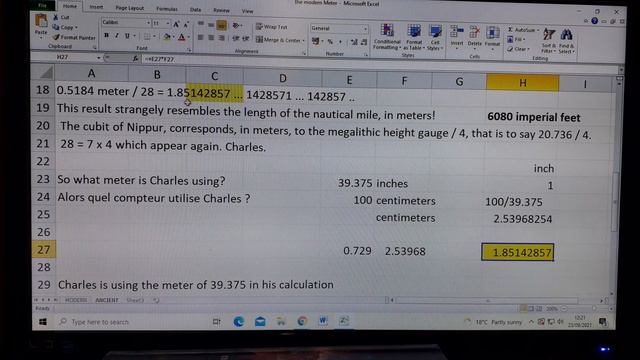Toggle Middle Align
This screenshot has width=640, height=360.
click(x=211, y=25)
